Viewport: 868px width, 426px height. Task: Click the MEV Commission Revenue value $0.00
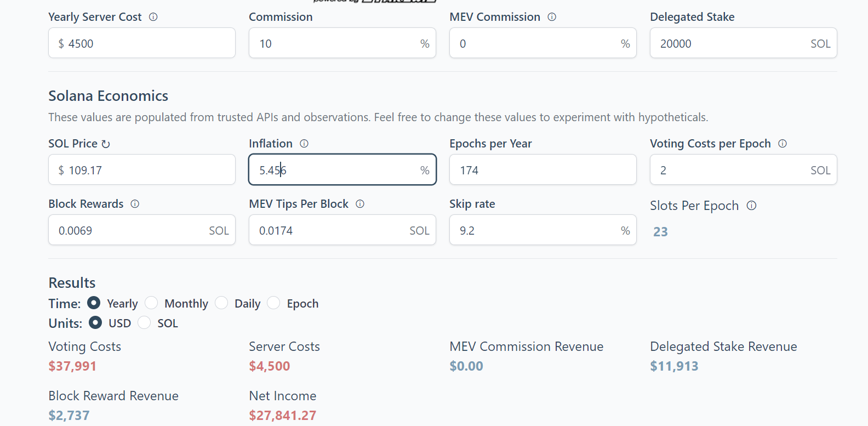466,366
